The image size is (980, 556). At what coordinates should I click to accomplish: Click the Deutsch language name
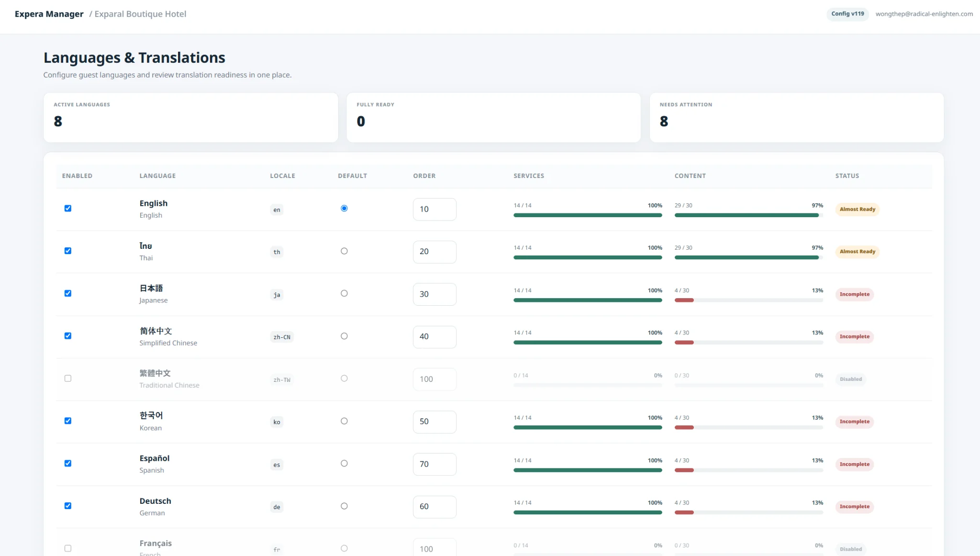coord(155,501)
